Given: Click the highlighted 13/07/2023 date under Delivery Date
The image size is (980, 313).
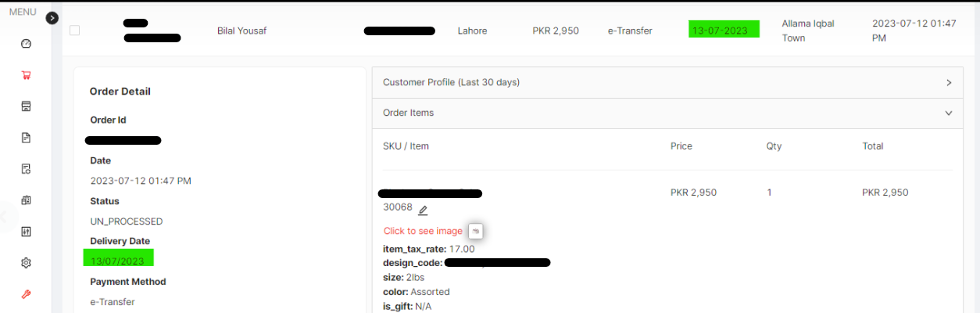Looking at the screenshot, I should 118,261.
